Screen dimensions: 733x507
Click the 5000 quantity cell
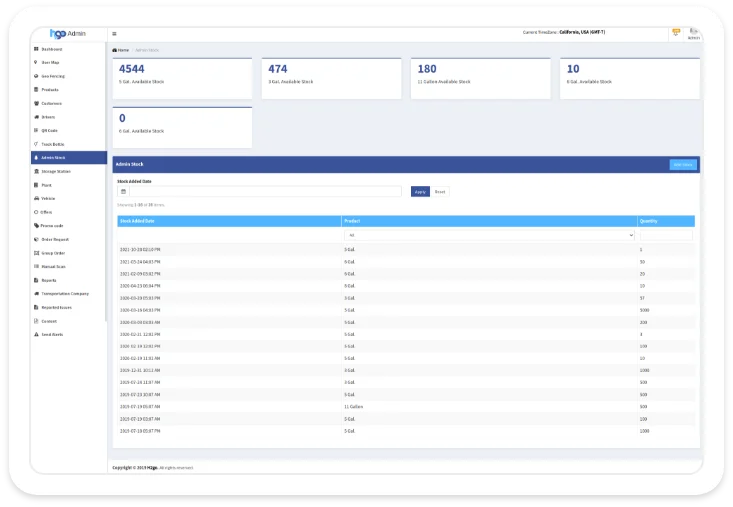644,310
